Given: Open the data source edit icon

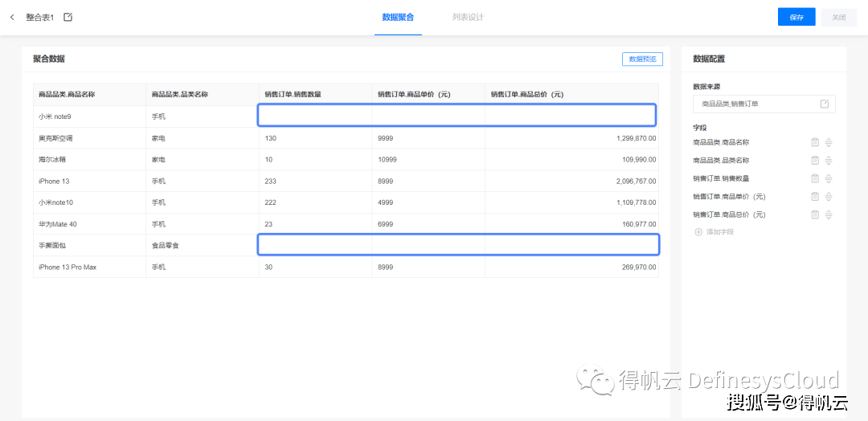Looking at the screenshot, I should (825, 104).
